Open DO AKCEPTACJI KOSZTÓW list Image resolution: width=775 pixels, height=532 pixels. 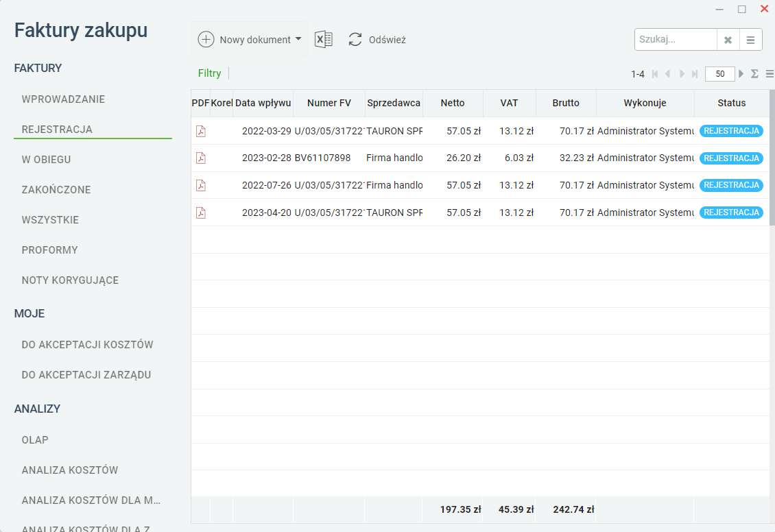point(88,345)
